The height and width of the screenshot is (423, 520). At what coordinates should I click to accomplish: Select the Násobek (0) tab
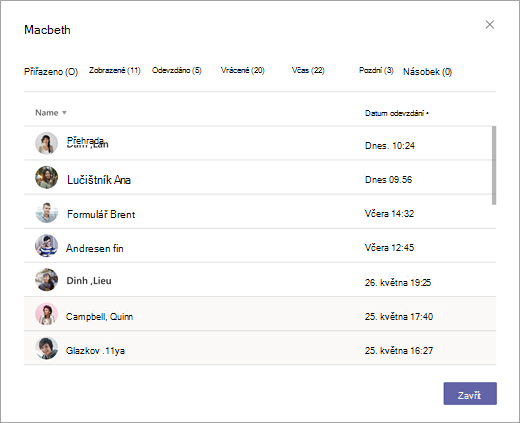point(427,72)
